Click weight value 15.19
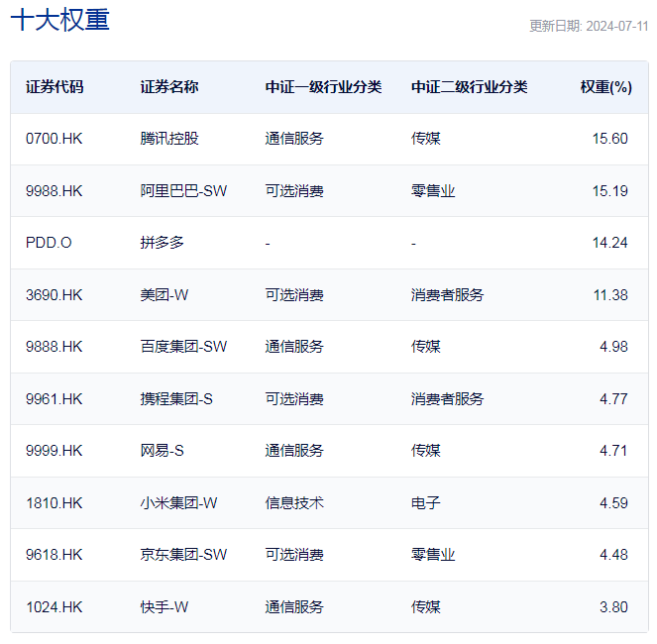The image size is (657, 644). [610, 191]
